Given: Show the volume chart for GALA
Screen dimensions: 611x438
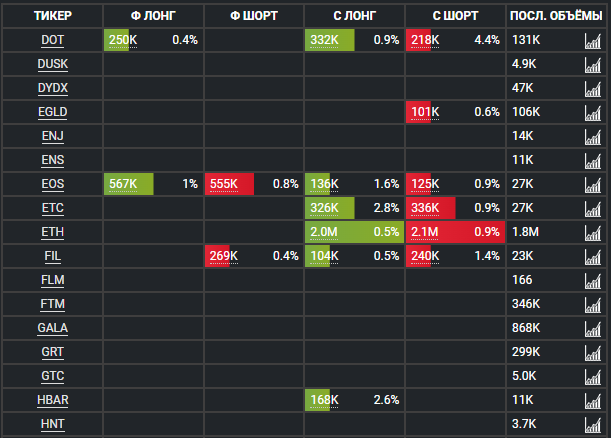Looking at the screenshot, I should pos(592,328).
